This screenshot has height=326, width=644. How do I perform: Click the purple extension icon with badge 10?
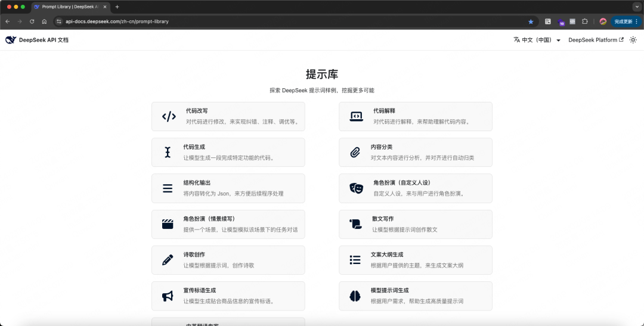click(x=561, y=22)
